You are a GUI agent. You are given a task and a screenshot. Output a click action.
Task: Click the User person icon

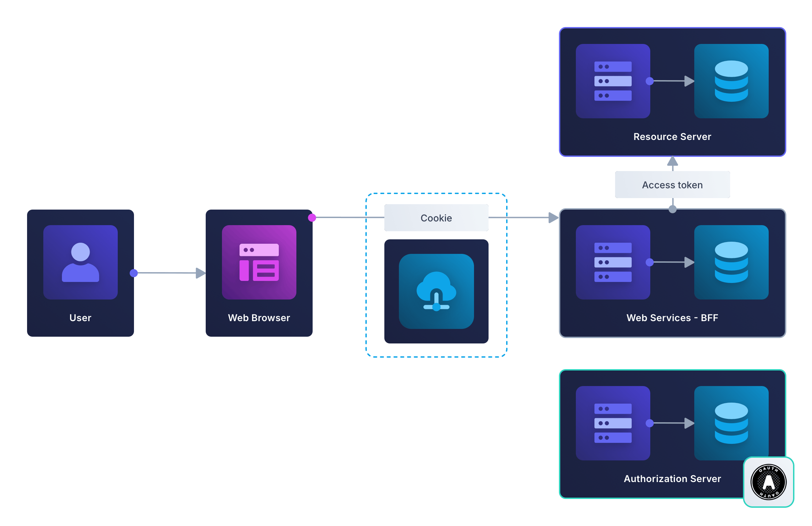81,262
